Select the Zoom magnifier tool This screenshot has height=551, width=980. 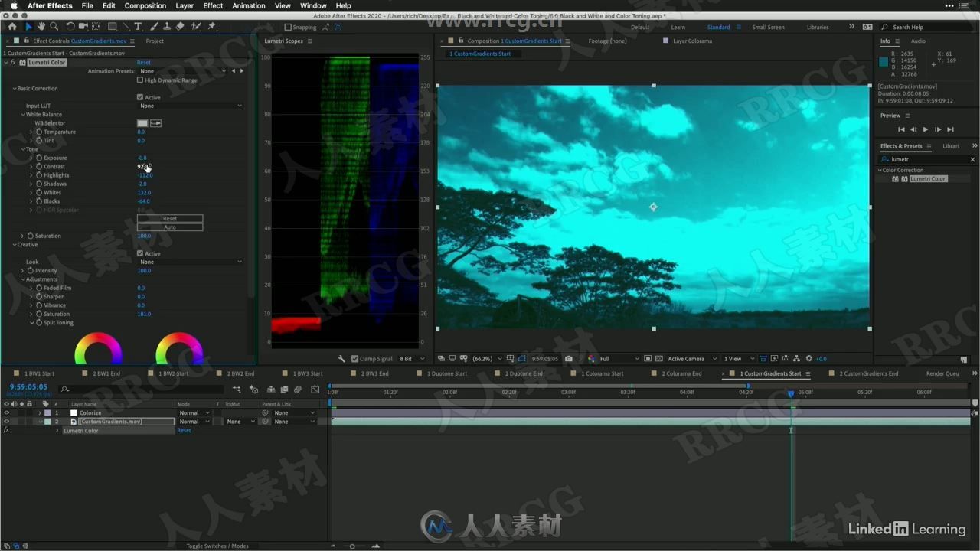point(54,26)
